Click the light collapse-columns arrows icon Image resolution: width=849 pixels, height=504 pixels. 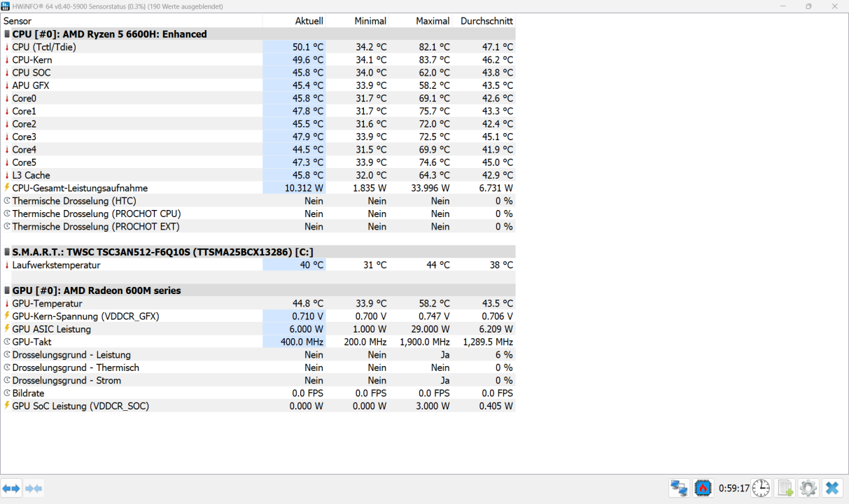(x=32, y=488)
